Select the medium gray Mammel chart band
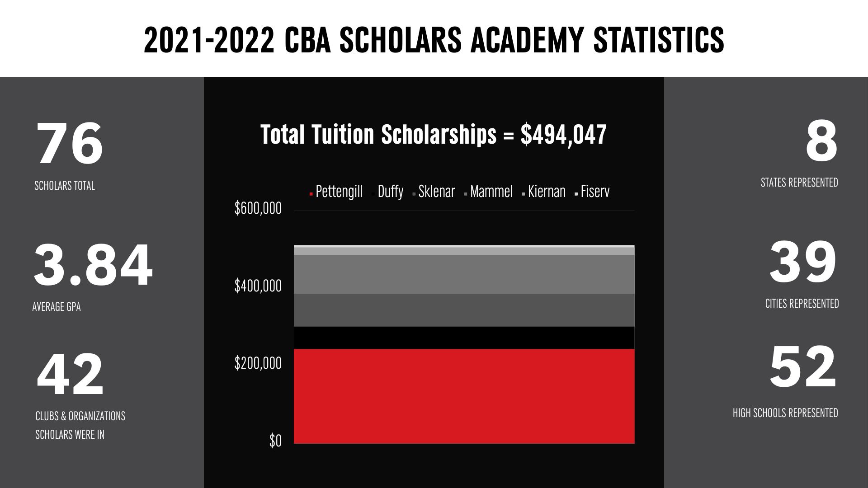The width and height of the screenshot is (868, 488). 464,274
